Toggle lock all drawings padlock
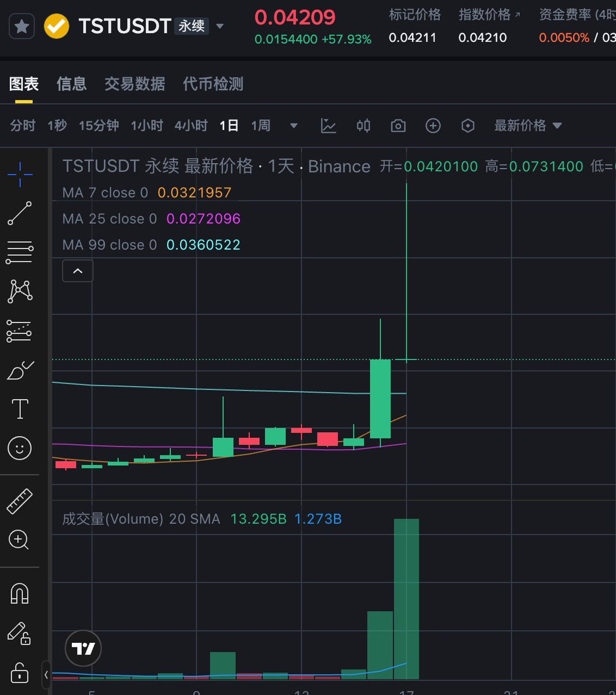The width and height of the screenshot is (616, 695). tap(20, 672)
